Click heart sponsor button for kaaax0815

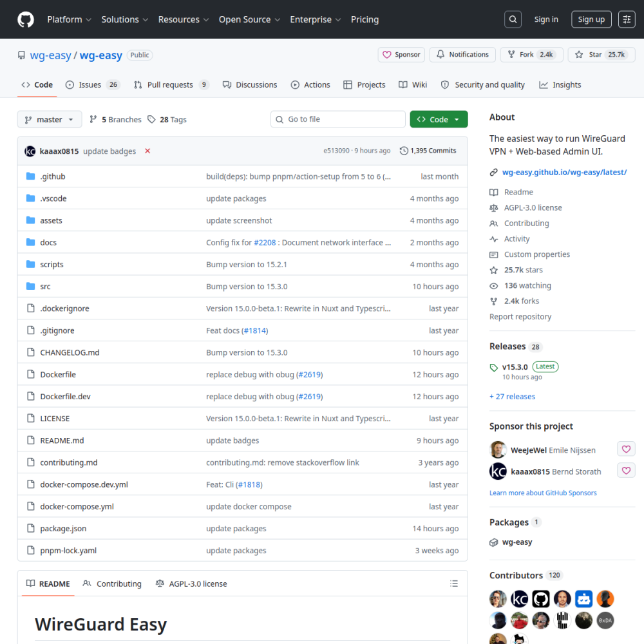pos(626,471)
